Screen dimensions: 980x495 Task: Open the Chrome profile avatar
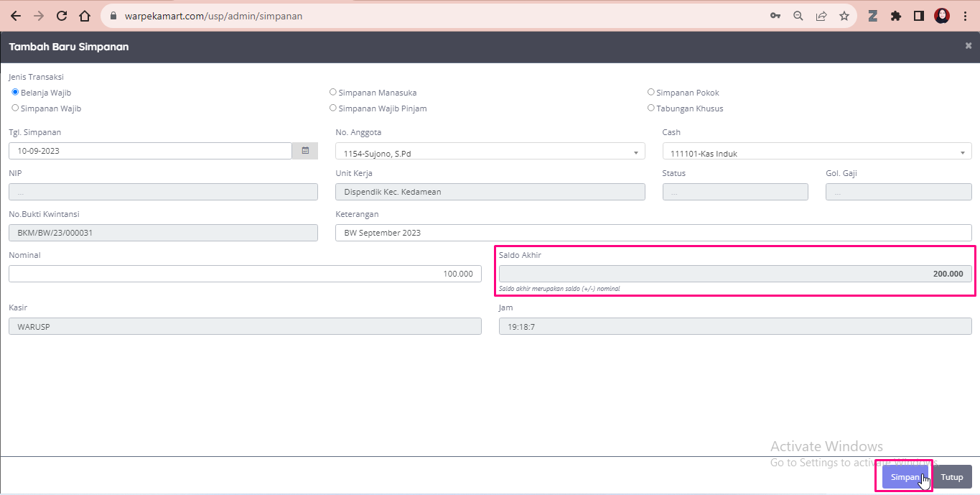pos(942,16)
